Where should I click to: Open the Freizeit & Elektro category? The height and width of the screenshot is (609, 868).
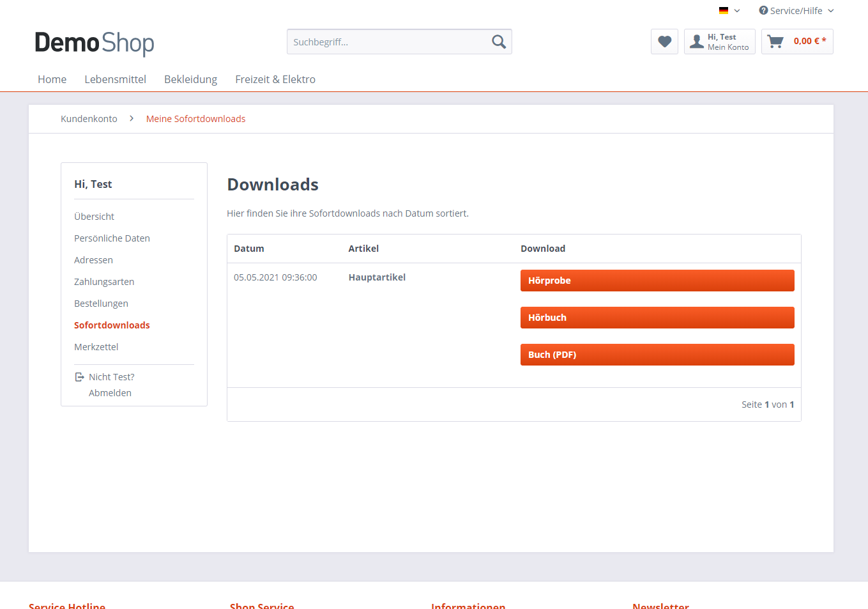pos(275,79)
